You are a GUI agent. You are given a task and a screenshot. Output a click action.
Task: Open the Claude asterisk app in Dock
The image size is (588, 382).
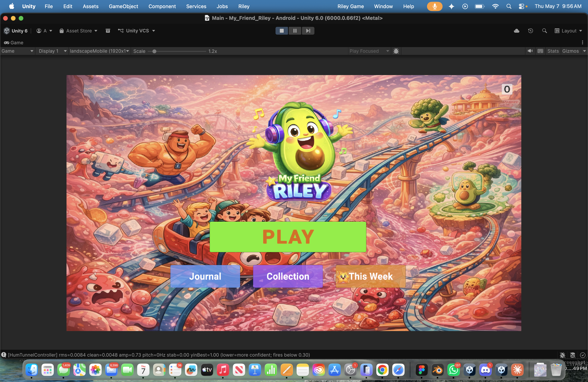(x=517, y=370)
